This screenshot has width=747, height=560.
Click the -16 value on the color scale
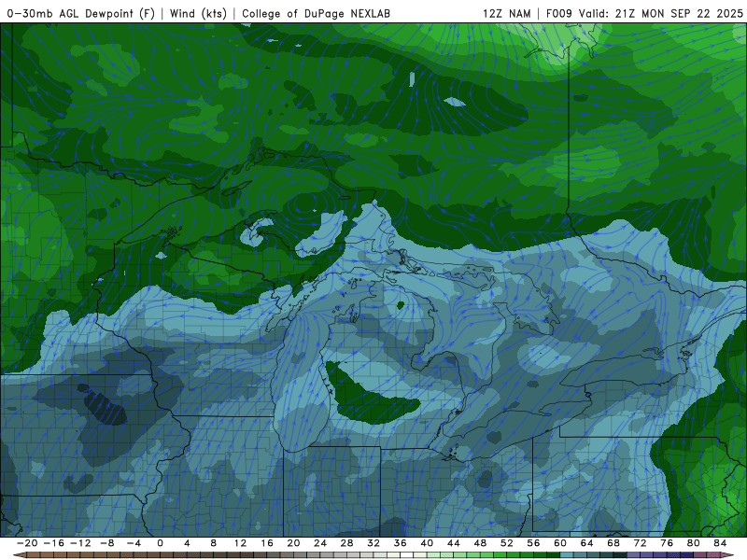pos(53,543)
